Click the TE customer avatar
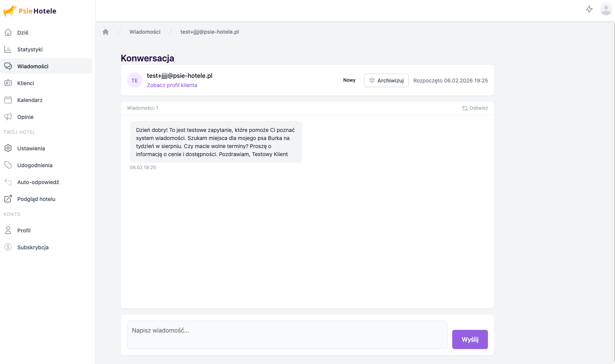Viewport: 615px width, 364px height. point(135,81)
